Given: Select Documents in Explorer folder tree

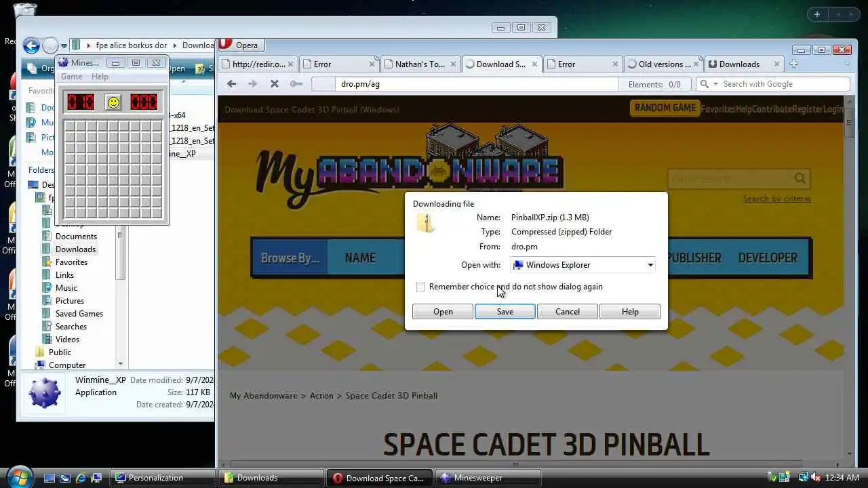Looking at the screenshot, I should (76, 237).
